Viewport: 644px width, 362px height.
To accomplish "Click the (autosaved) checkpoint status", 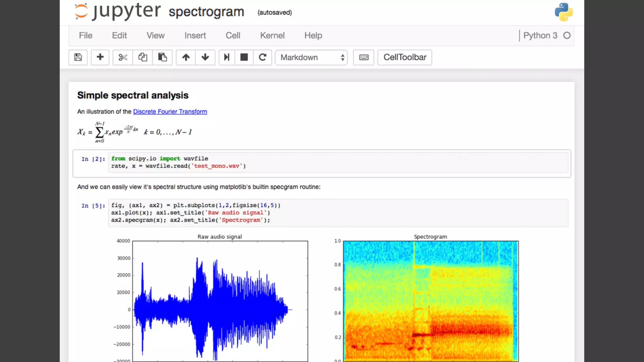I will [x=275, y=13].
